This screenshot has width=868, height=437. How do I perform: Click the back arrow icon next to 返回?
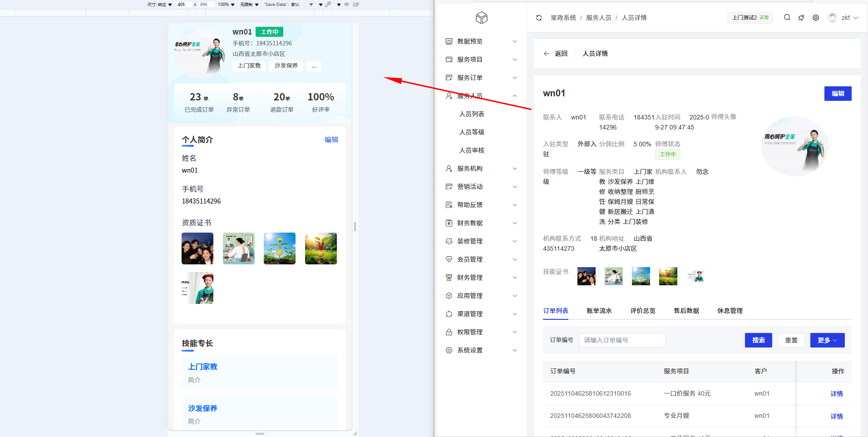(547, 54)
